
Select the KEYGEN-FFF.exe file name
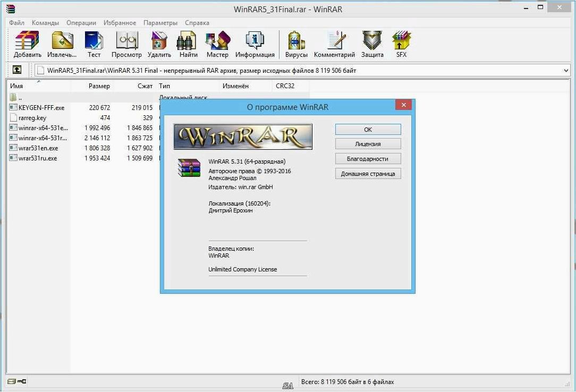(41, 107)
